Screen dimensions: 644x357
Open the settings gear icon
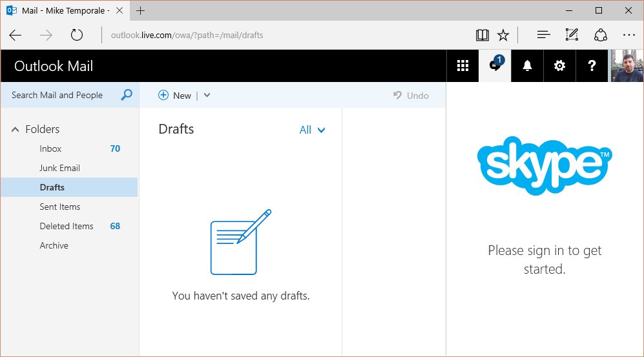pos(559,66)
